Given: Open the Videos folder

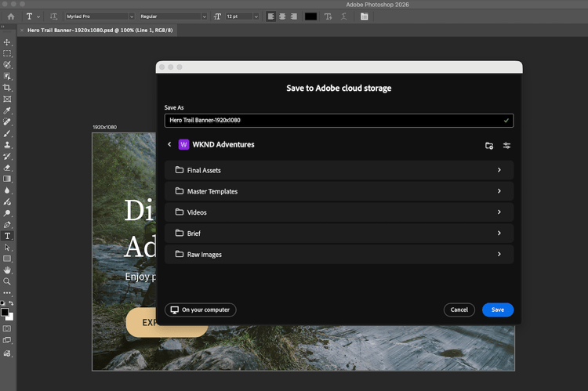Looking at the screenshot, I should pos(339,212).
